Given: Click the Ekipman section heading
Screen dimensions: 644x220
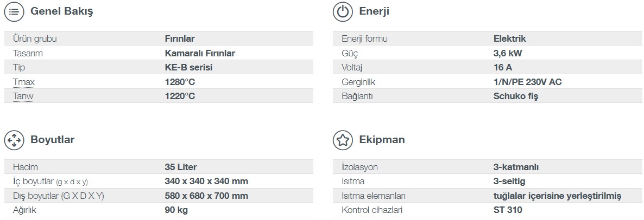Looking at the screenshot, I should pyautogui.click(x=382, y=140).
